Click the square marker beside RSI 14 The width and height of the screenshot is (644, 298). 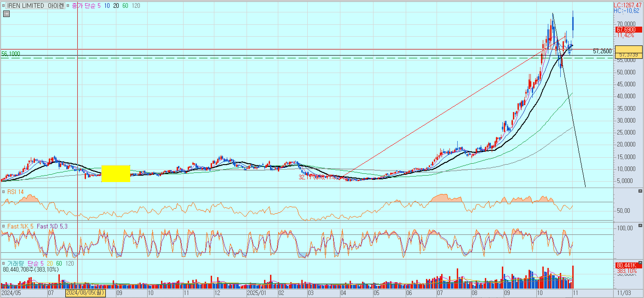tap(3, 192)
